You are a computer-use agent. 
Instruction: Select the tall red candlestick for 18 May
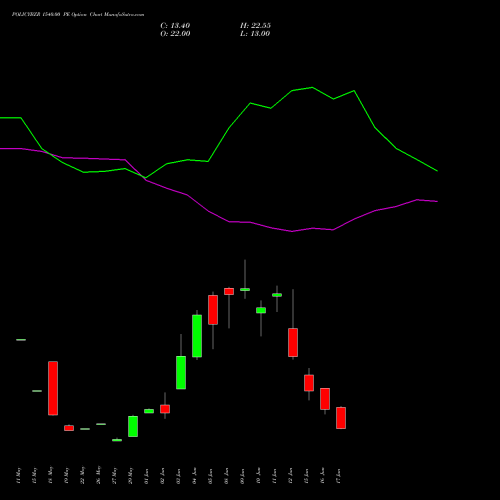[53, 388]
